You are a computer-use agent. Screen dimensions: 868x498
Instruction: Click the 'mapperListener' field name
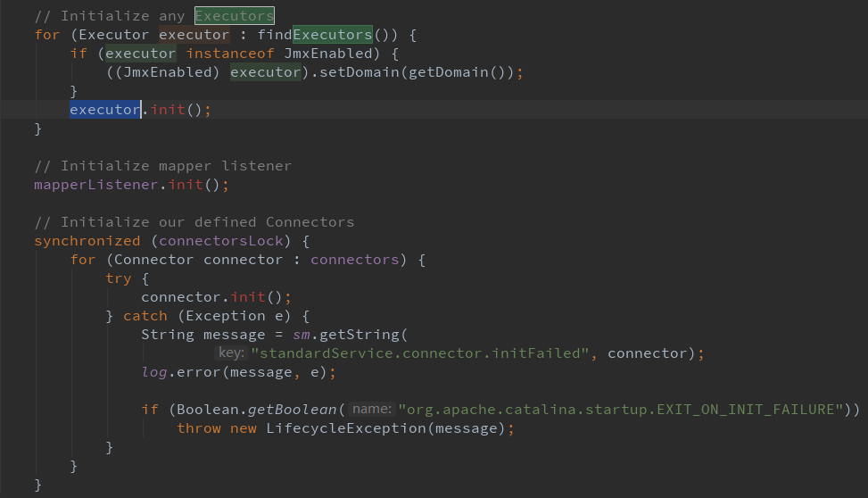click(x=96, y=185)
